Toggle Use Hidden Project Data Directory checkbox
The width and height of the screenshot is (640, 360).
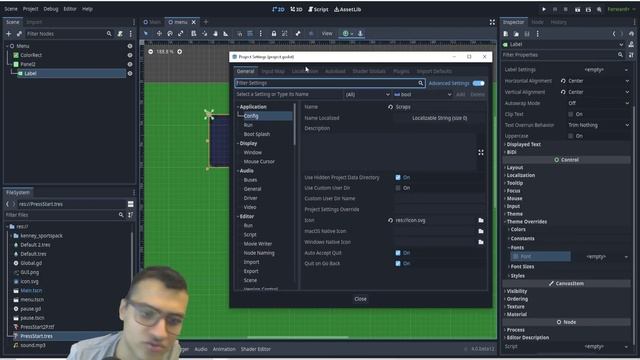398,178
